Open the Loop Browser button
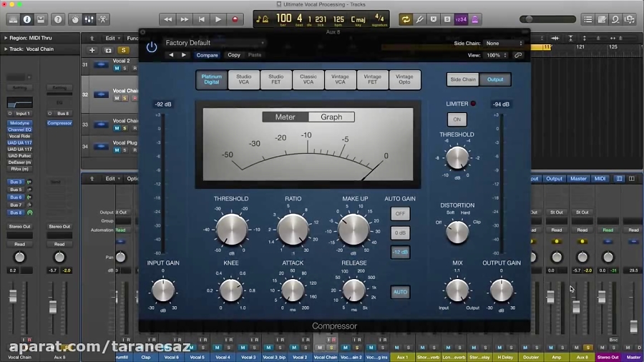Viewport: 644px width, 362px height. click(x=615, y=19)
